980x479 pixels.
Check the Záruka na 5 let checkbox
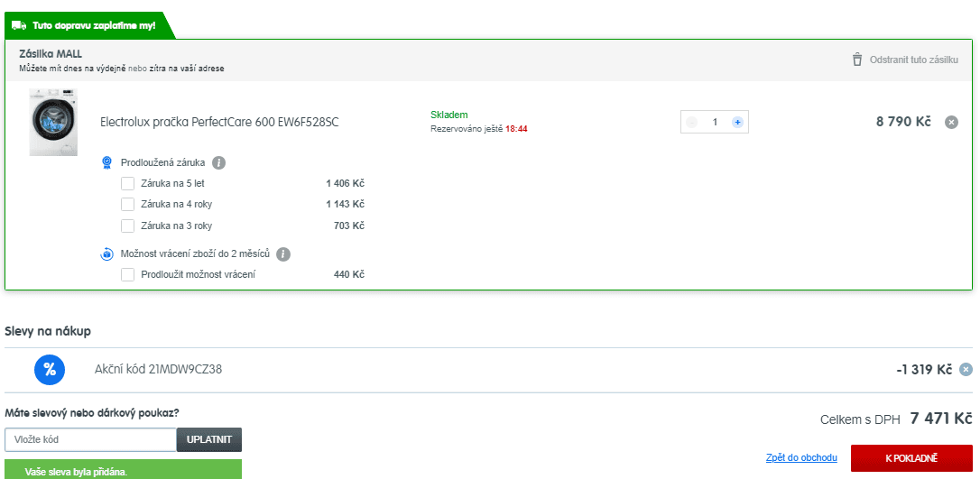pyautogui.click(x=127, y=184)
